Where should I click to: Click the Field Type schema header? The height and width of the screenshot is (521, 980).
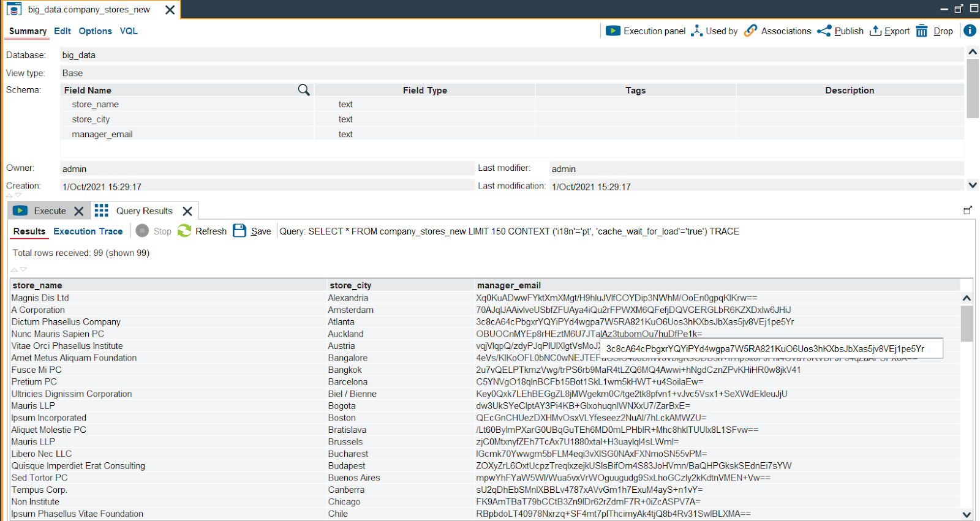425,90
